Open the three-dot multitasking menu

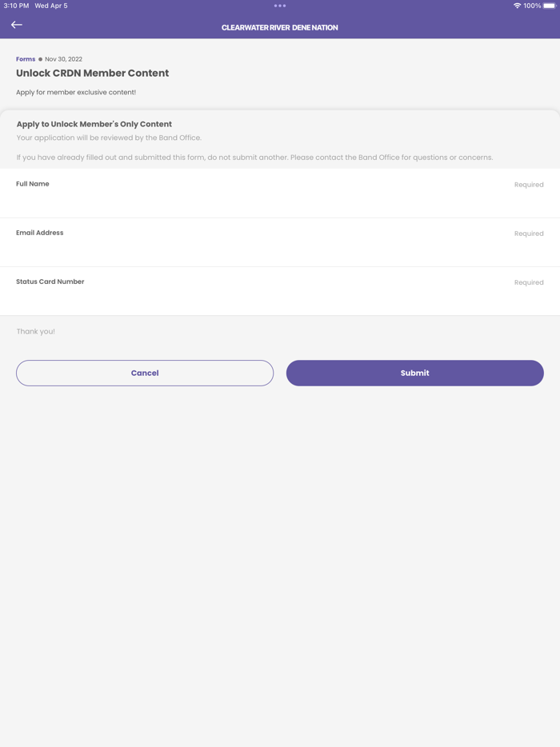[280, 6]
